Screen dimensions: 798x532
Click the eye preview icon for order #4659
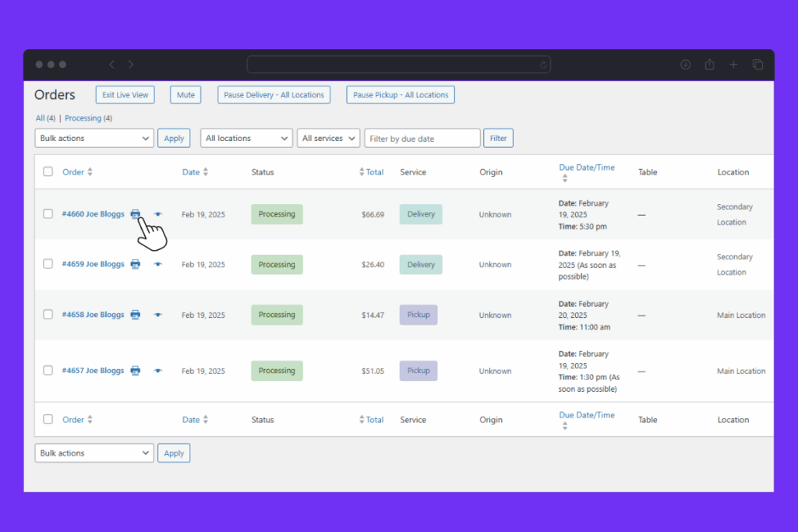pyautogui.click(x=158, y=265)
